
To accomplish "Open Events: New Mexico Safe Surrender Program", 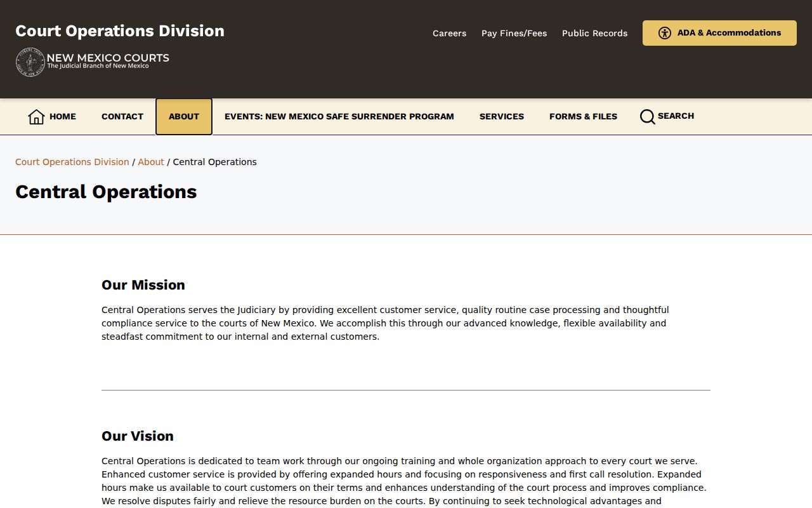I will coord(339,117).
